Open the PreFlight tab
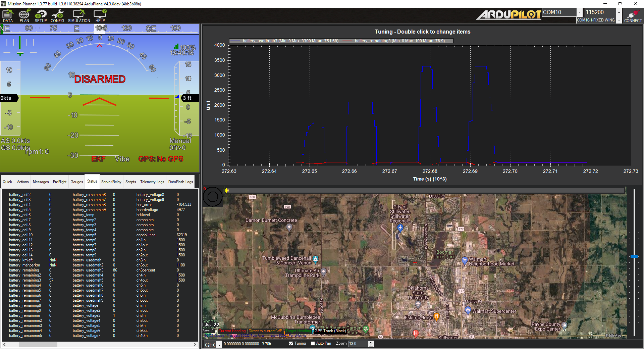Image resolution: width=644 pixels, height=349 pixels. click(x=60, y=182)
